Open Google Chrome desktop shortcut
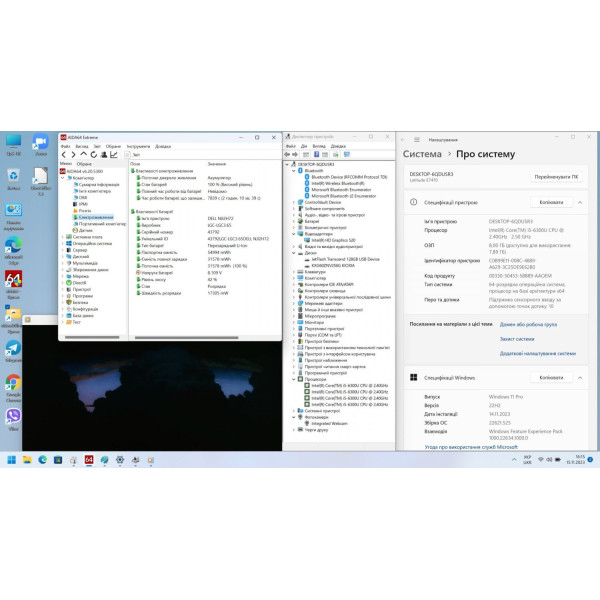 (13, 388)
